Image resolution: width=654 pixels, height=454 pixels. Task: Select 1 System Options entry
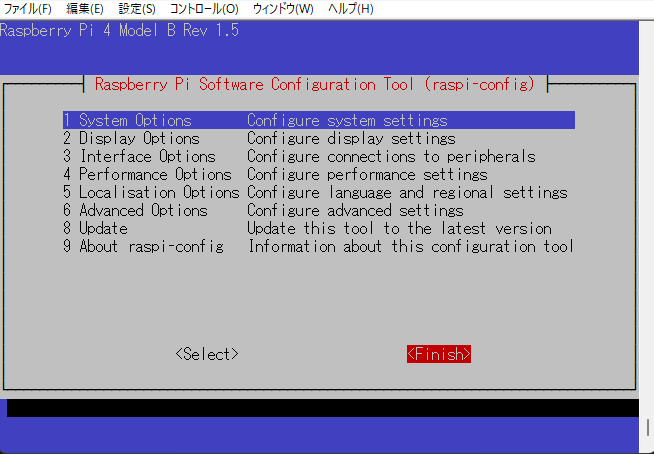coord(127,120)
